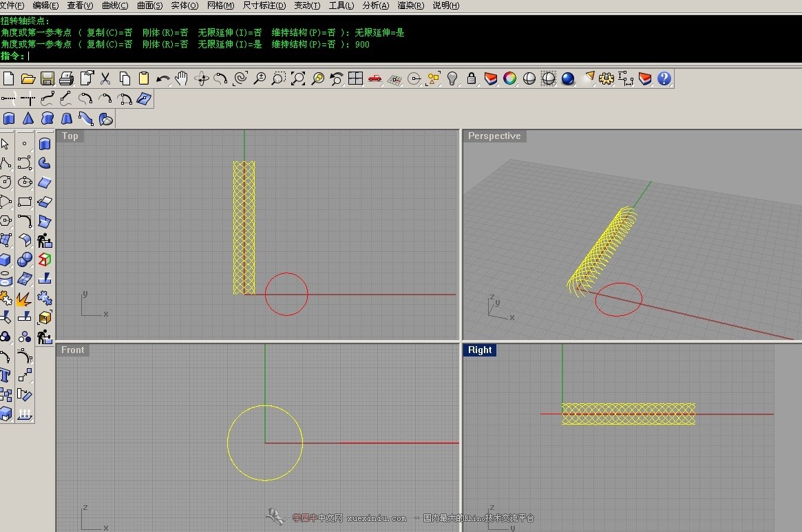Click the Zoom window icon
This screenshot has height=532, width=802.
278,78
